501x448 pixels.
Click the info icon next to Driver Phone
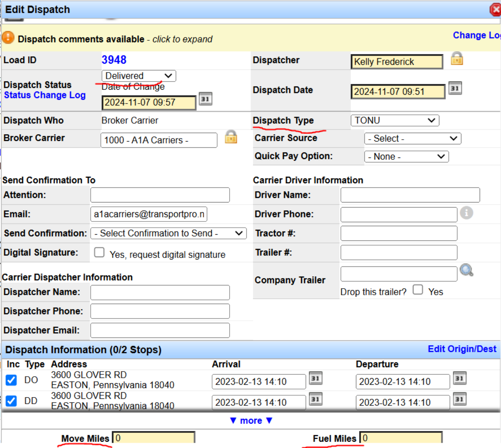pos(466,213)
